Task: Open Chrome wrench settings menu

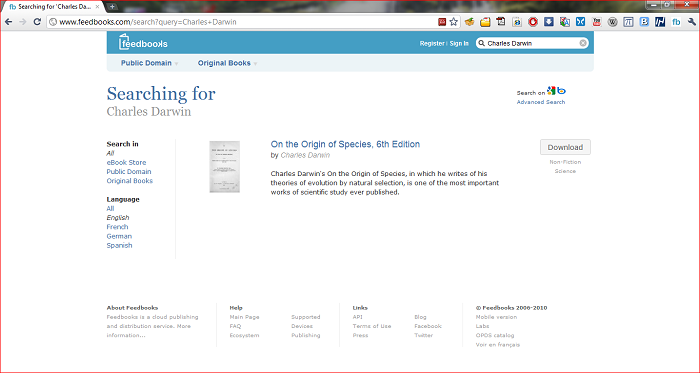Action: click(x=692, y=22)
